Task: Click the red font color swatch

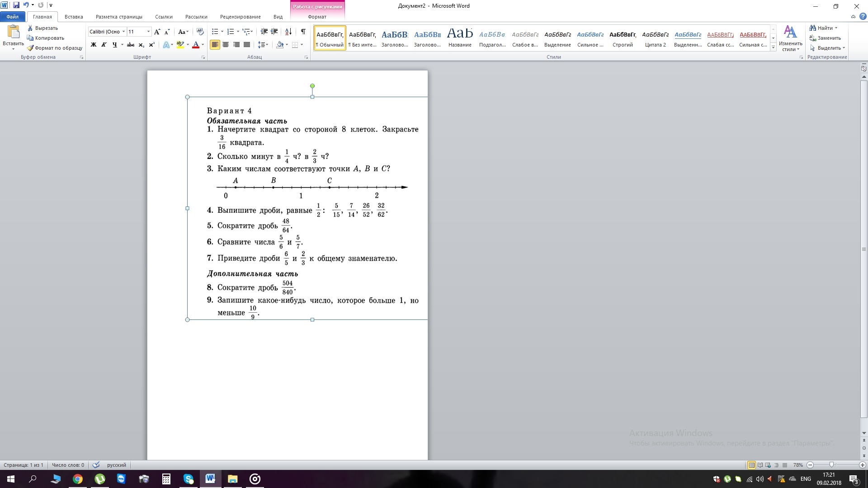Action: tap(196, 45)
